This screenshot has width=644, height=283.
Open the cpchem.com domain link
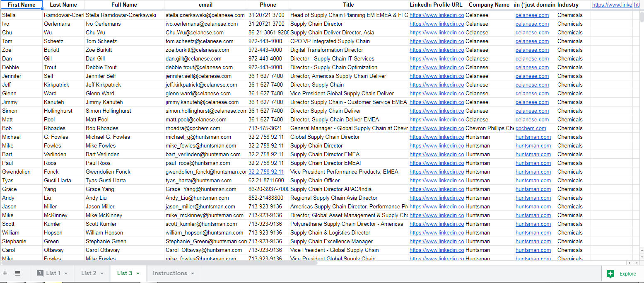pos(531,128)
